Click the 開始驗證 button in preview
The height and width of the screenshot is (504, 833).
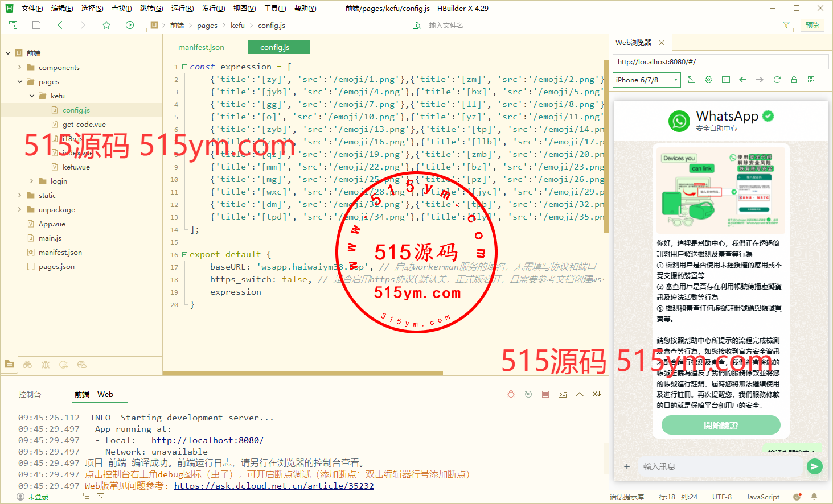click(x=721, y=425)
